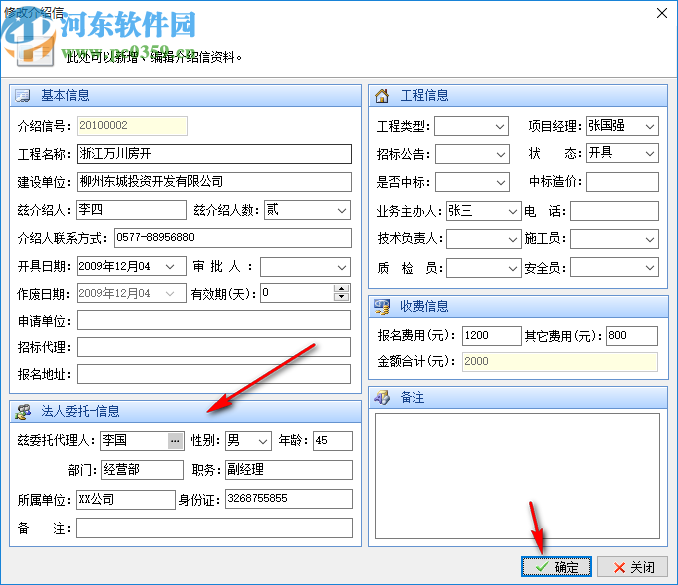Expand the 安全员 dropdown
Screen dimensions: 678x585
[x=649, y=268]
